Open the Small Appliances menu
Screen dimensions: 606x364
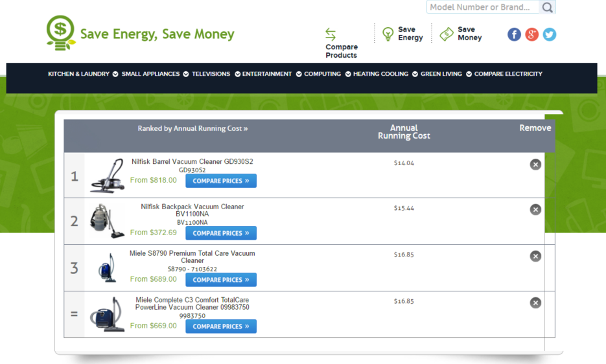(x=151, y=74)
